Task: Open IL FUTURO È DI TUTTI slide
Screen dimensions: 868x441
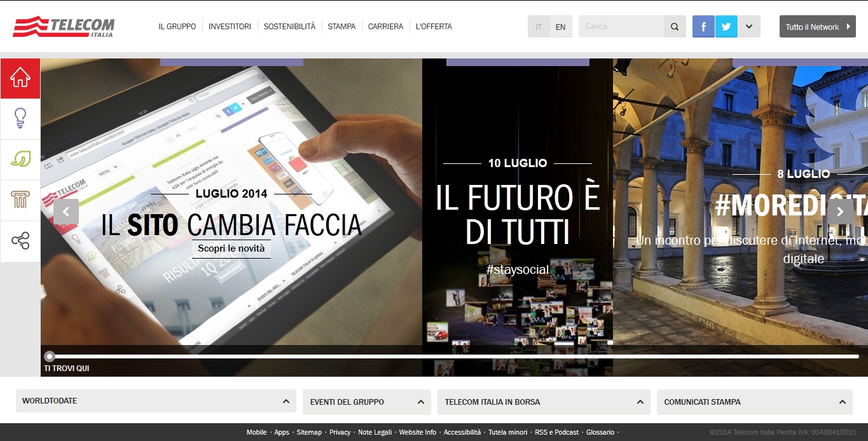Action: coord(518,215)
